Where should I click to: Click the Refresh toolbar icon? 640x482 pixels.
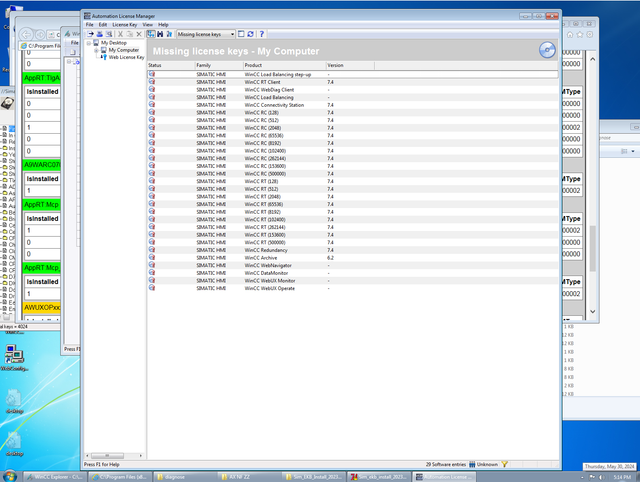pyautogui.click(x=251, y=34)
